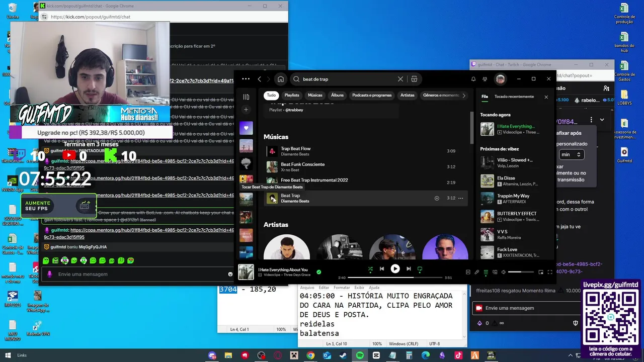Expand Your Library sidebar icon

(x=246, y=97)
